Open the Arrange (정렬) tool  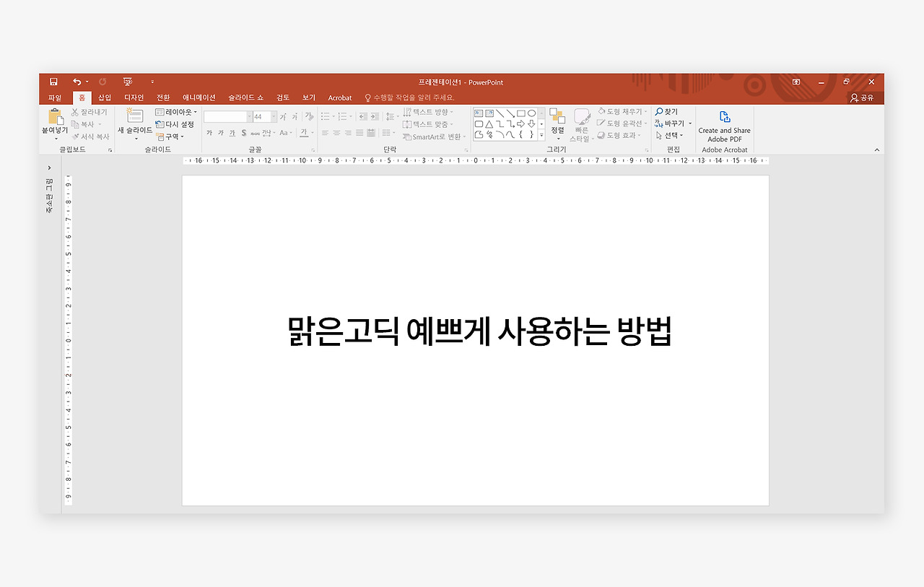point(556,123)
